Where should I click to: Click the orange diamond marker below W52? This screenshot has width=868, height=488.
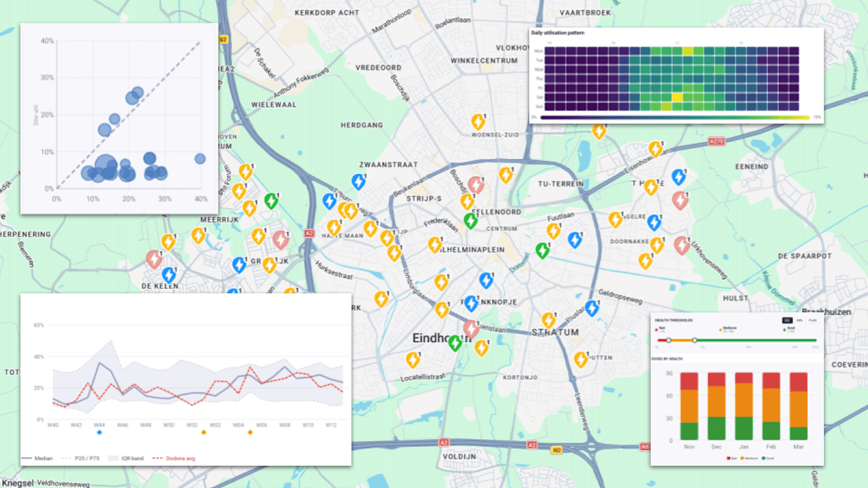tap(204, 432)
